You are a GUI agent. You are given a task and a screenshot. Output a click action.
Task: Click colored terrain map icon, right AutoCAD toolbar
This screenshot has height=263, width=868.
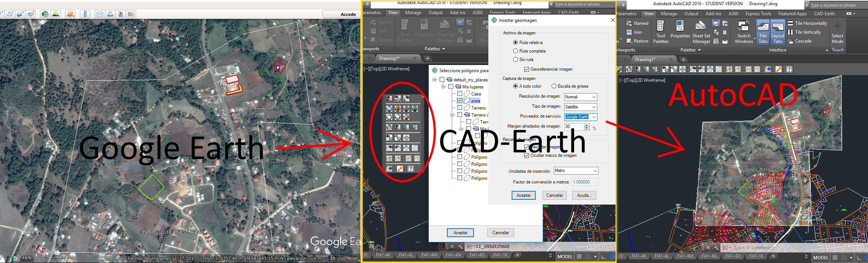[768, 69]
